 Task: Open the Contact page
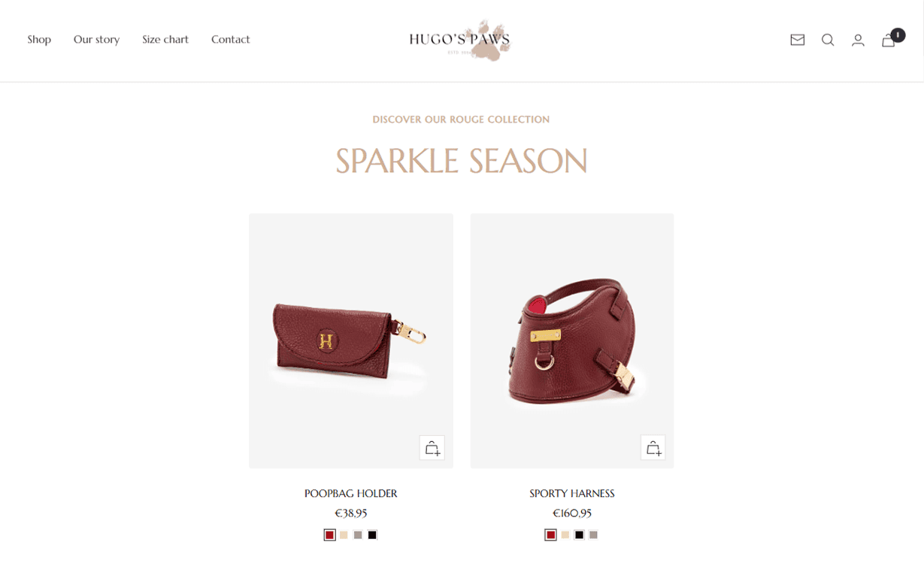pos(231,39)
